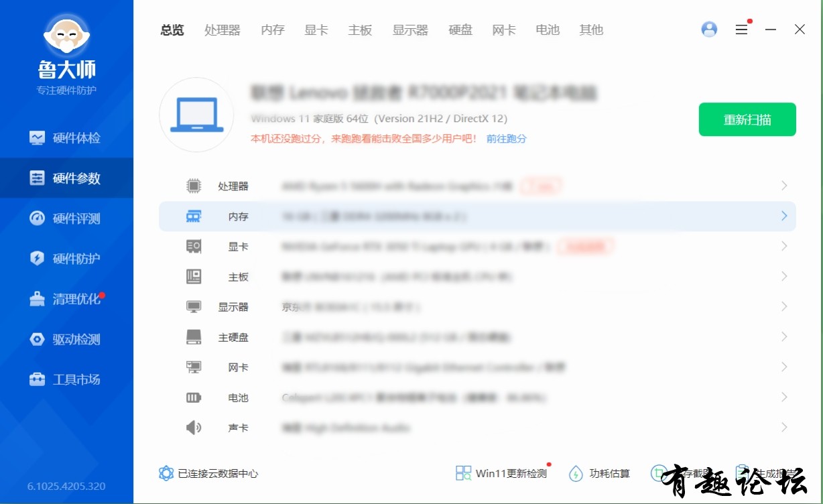823x504 pixels.
Task: Open the 主板 tab at top
Action: (x=360, y=29)
